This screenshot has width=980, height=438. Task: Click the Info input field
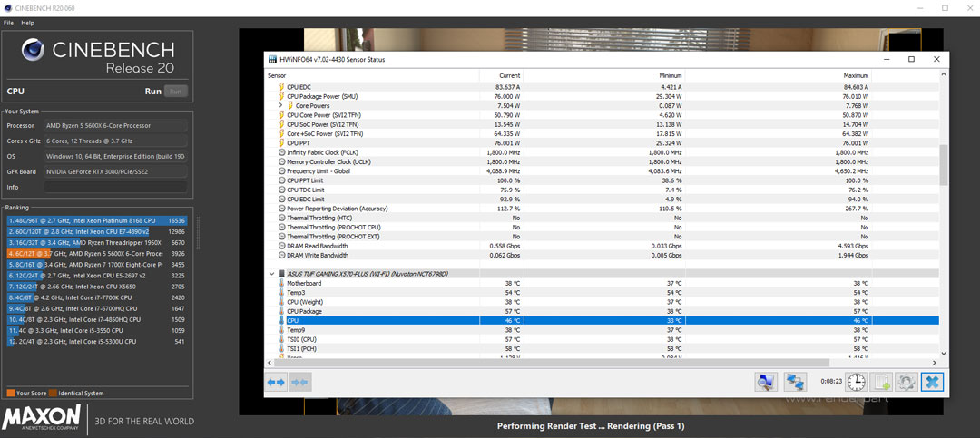tap(115, 187)
